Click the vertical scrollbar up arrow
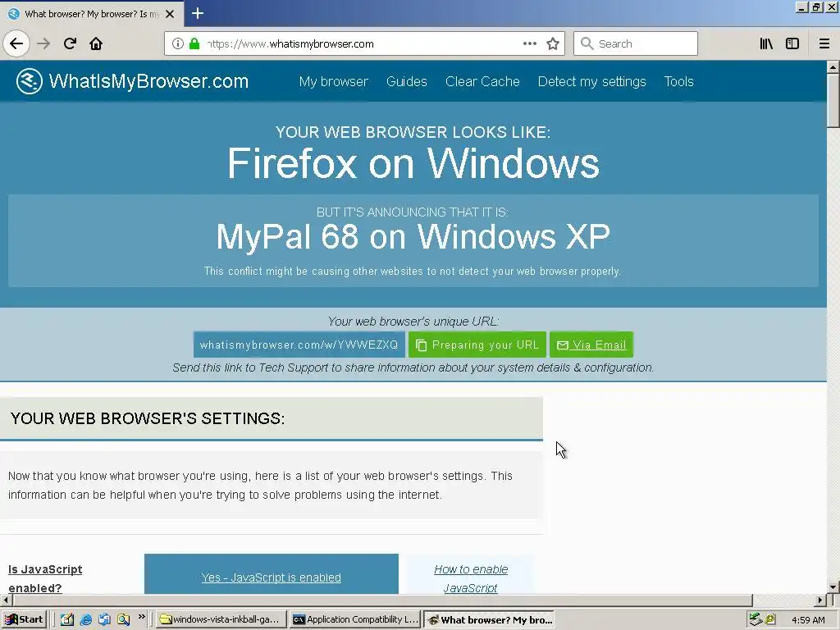This screenshot has height=630, width=840. click(833, 67)
